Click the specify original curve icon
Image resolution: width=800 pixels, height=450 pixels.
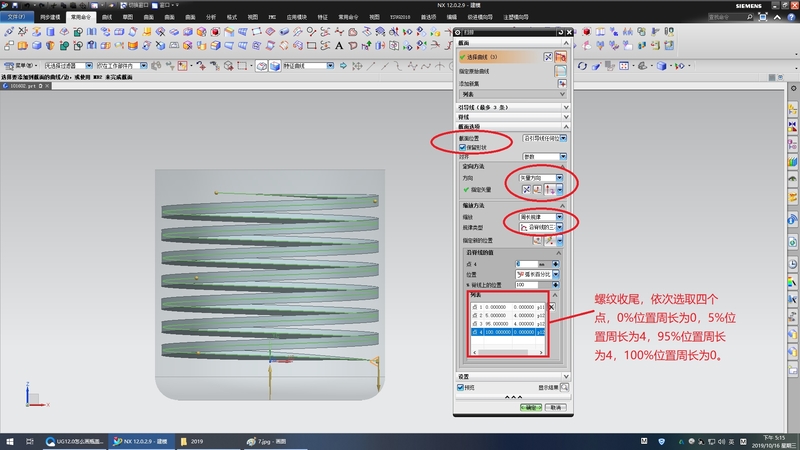pos(562,71)
